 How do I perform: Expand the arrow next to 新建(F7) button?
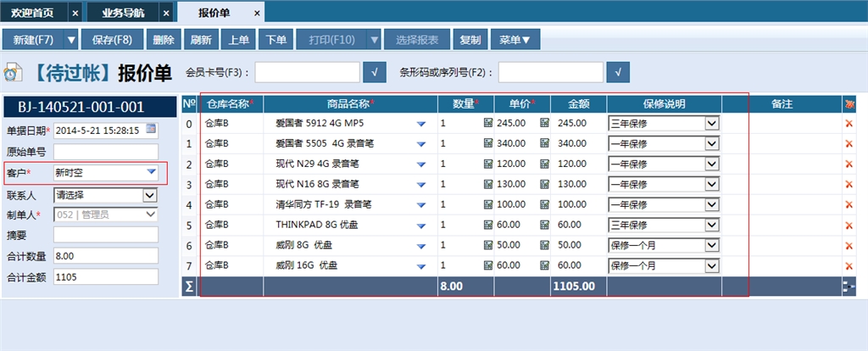point(71,40)
